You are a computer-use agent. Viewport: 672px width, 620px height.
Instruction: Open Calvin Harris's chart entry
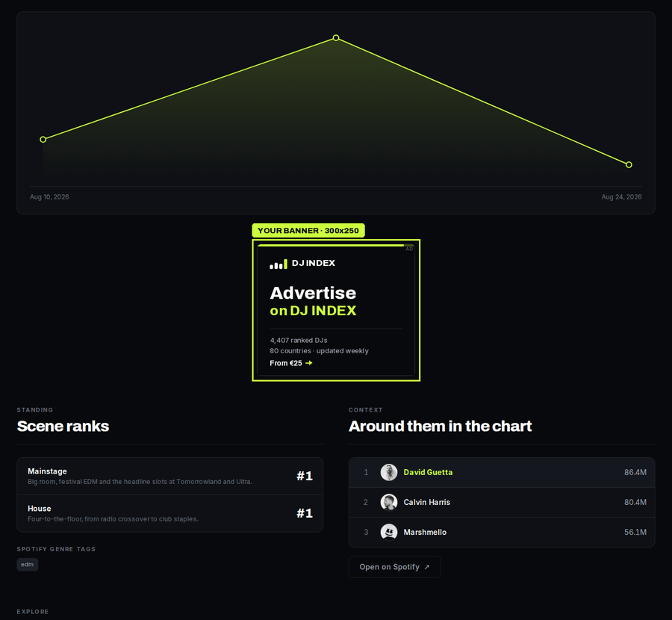[x=502, y=502]
